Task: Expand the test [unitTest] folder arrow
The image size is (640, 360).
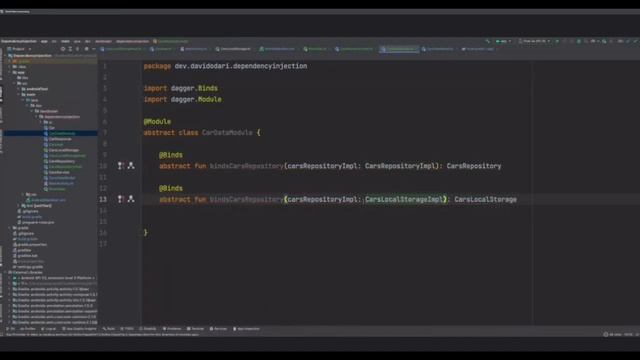Action: click(19, 206)
